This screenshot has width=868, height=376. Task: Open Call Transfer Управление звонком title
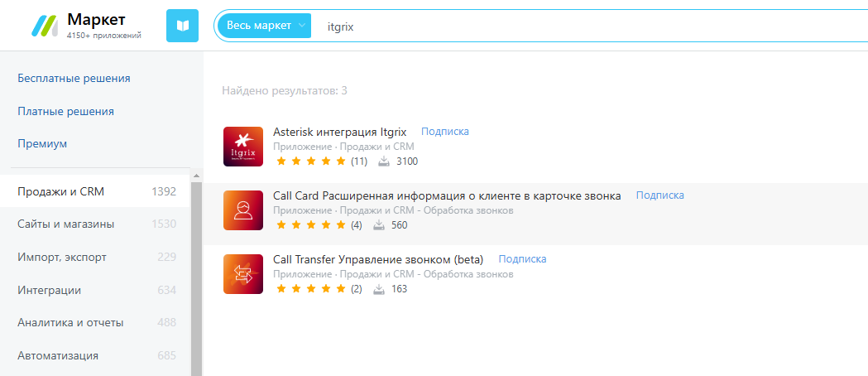(378, 259)
